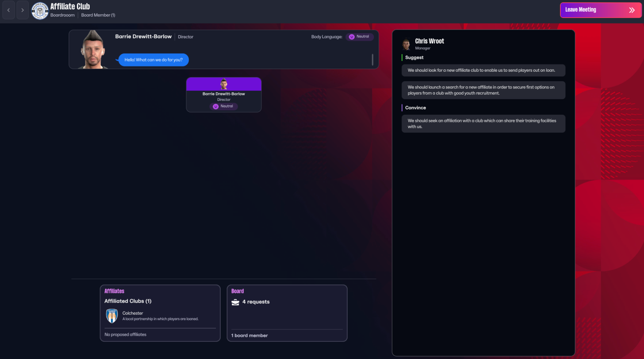
Task: Click the Colchester club crest icon
Action: click(x=112, y=316)
